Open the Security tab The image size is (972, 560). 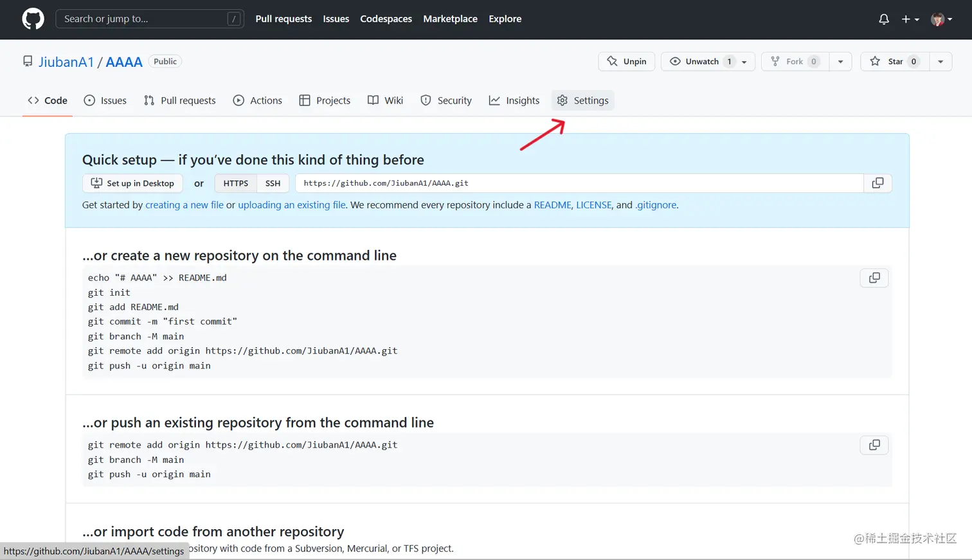coord(446,100)
